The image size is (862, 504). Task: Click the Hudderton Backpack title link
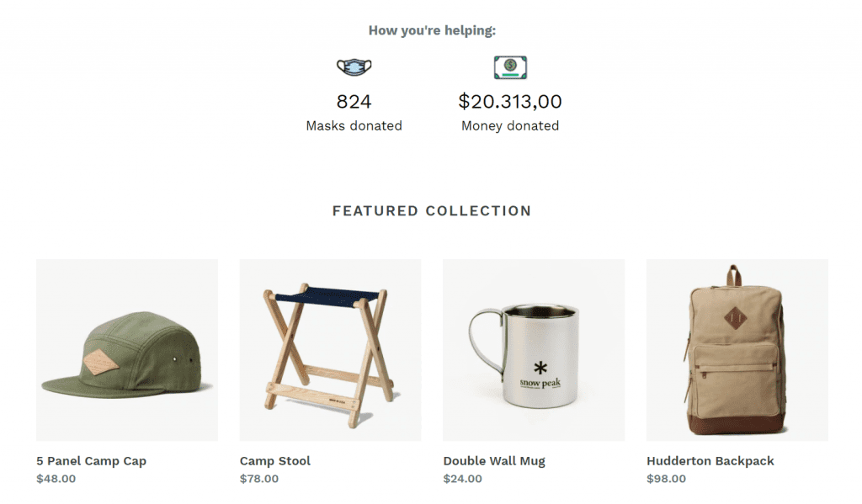coord(710,461)
